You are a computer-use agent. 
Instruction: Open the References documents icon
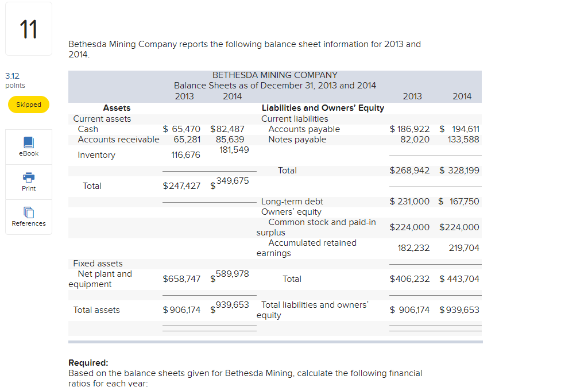coord(29,212)
